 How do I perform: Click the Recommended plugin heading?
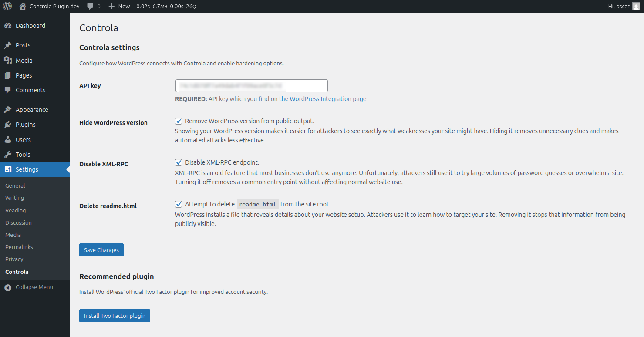(117, 276)
